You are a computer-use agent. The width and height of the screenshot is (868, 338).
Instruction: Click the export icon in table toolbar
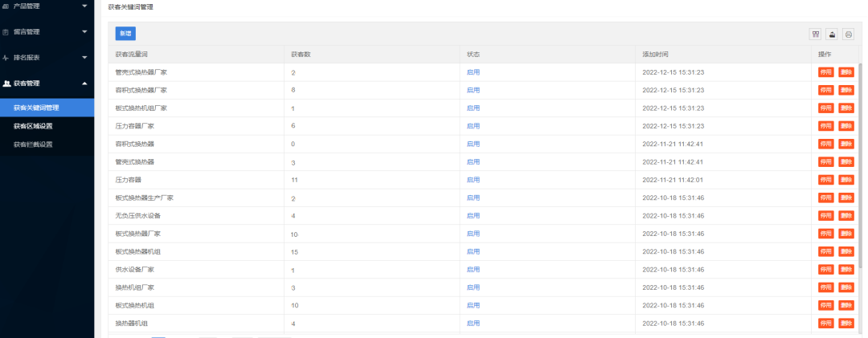(x=832, y=34)
